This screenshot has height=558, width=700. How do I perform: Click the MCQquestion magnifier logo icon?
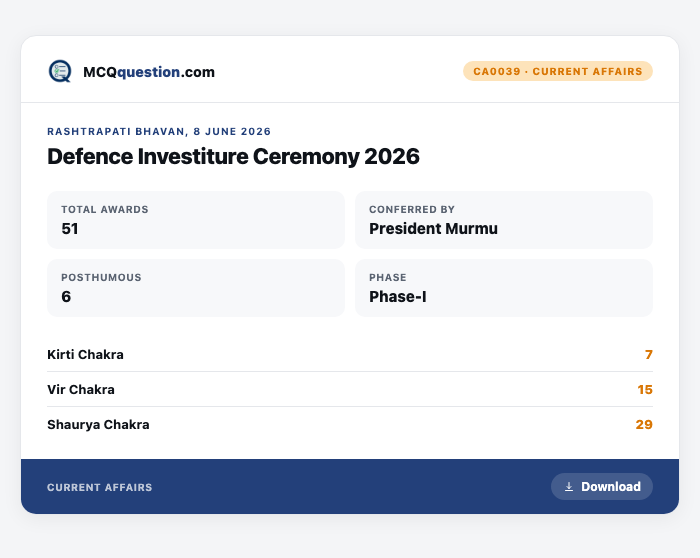click(60, 71)
